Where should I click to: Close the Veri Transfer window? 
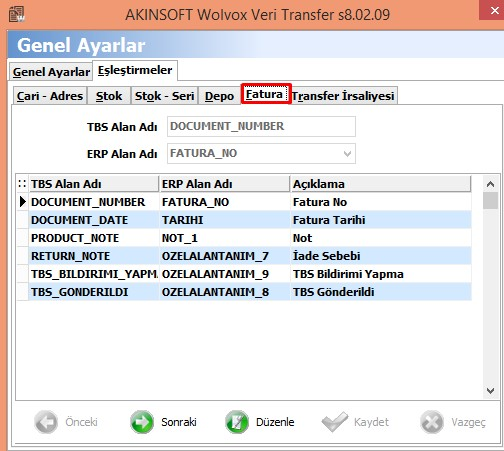[x=494, y=10]
